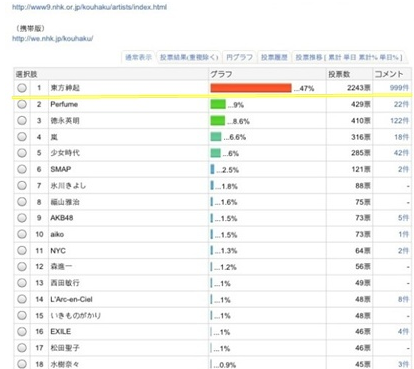Click the red 47% graph bar
Screen dimensions: 414x369
[x=251, y=88]
